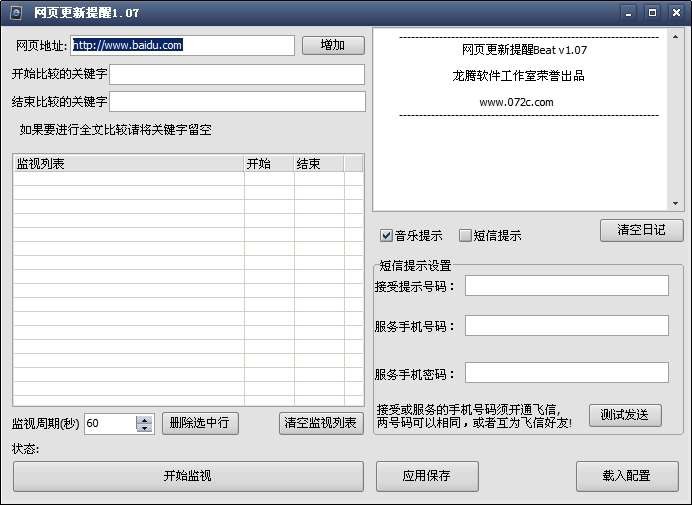Click the 开始监视 button
Image resolution: width=692 pixels, height=505 pixels.
188,476
